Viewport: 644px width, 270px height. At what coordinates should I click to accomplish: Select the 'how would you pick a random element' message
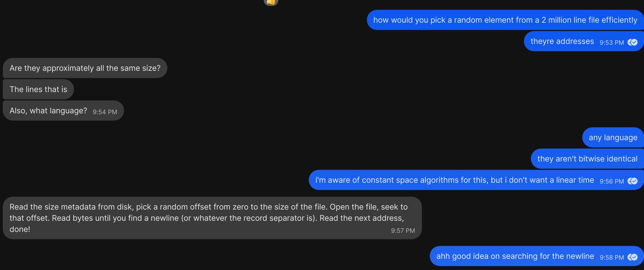coord(505,20)
